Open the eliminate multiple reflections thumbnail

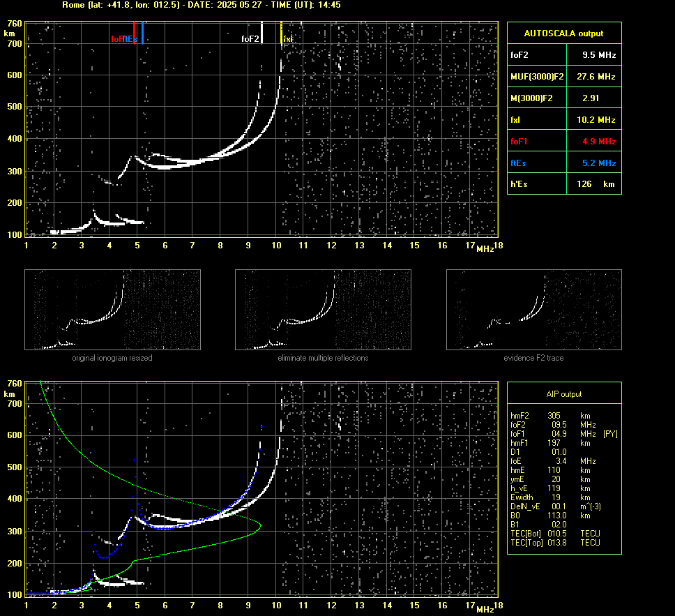[x=323, y=310]
